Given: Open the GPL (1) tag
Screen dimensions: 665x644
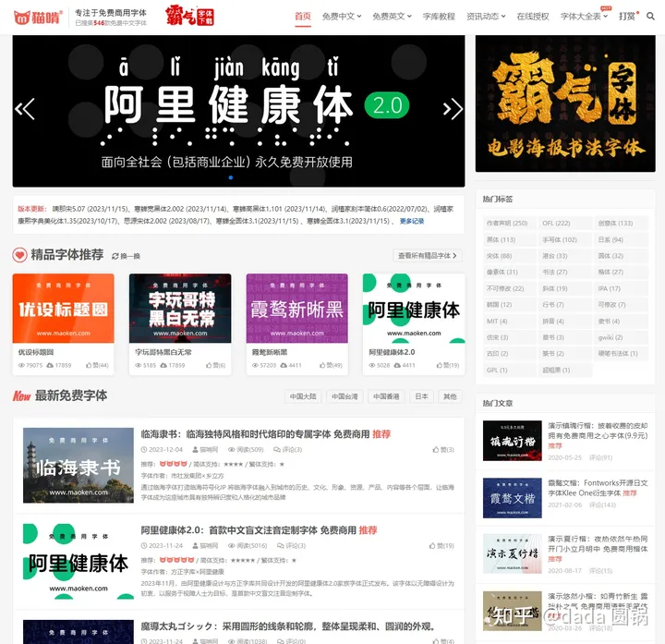Looking at the screenshot, I should pyautogui.click(x=509, y=370).
